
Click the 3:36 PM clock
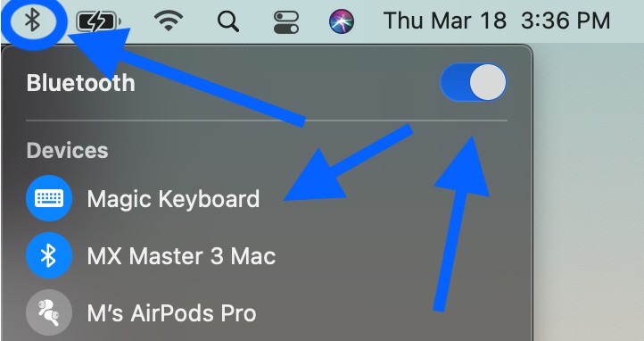point(566,21)
